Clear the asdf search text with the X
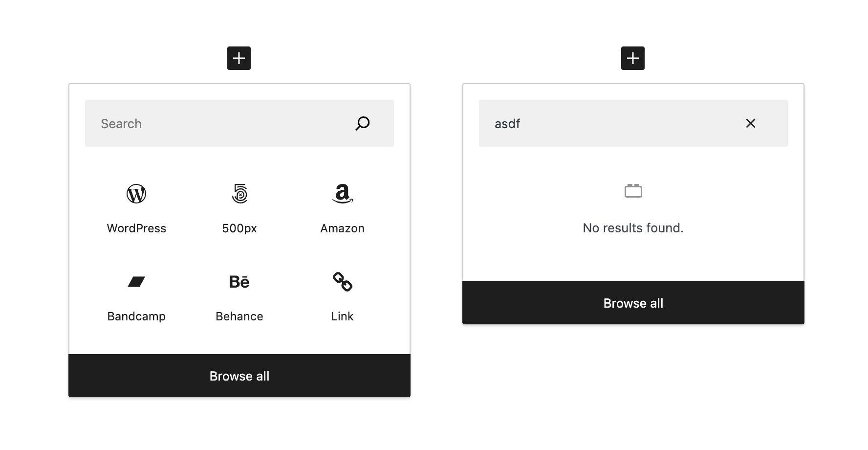The image size is (868, 450). point(751,124)
